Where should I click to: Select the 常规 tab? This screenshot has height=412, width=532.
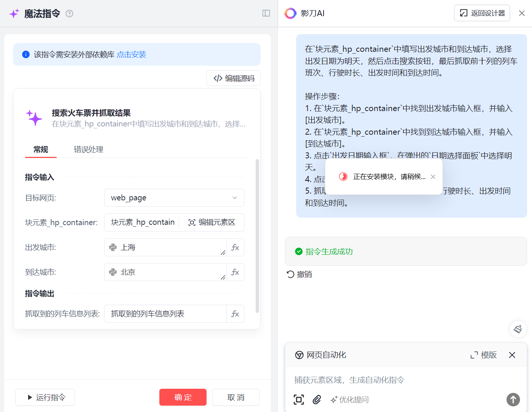click(40, 149)
